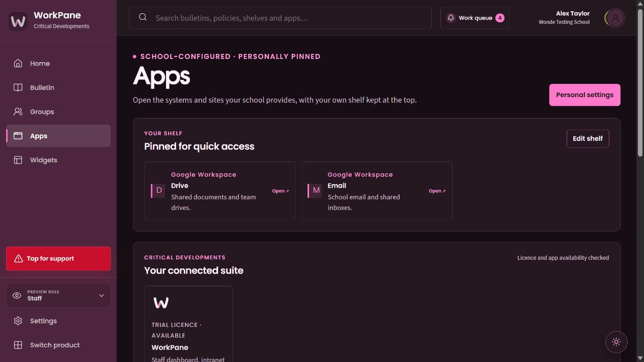Click the Work queue count badge 4
The image size is (644, 362).
(x=500, y=18)
